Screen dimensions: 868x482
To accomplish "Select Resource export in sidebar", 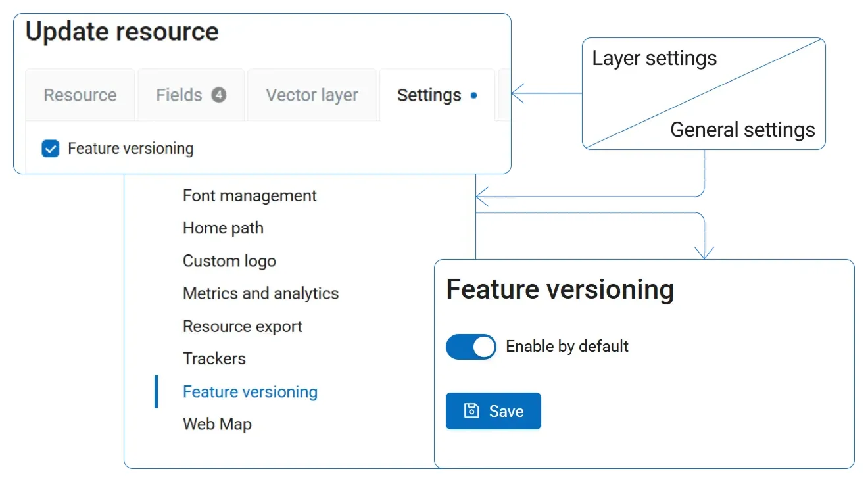I will click(x=243, y=326).
